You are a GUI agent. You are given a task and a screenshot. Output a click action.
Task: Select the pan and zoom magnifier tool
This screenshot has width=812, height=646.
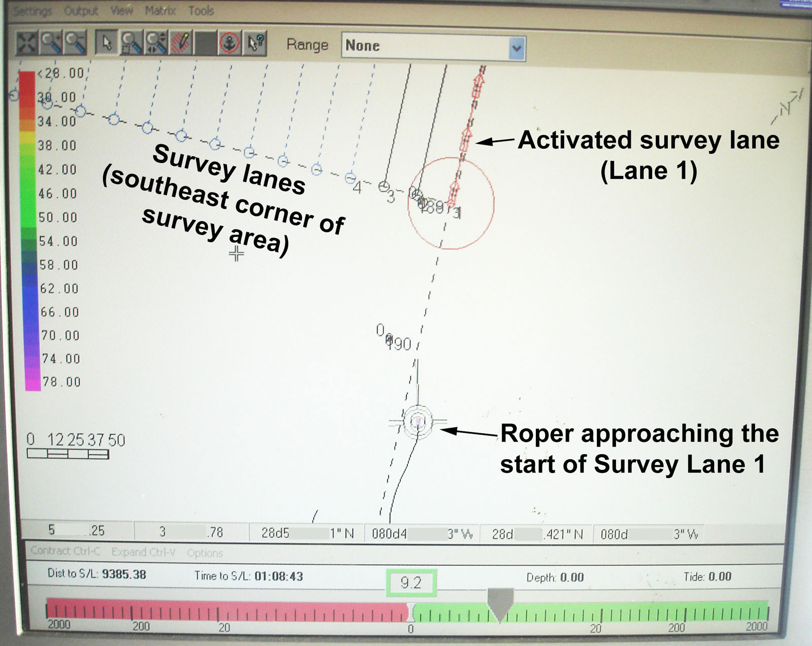156,43
